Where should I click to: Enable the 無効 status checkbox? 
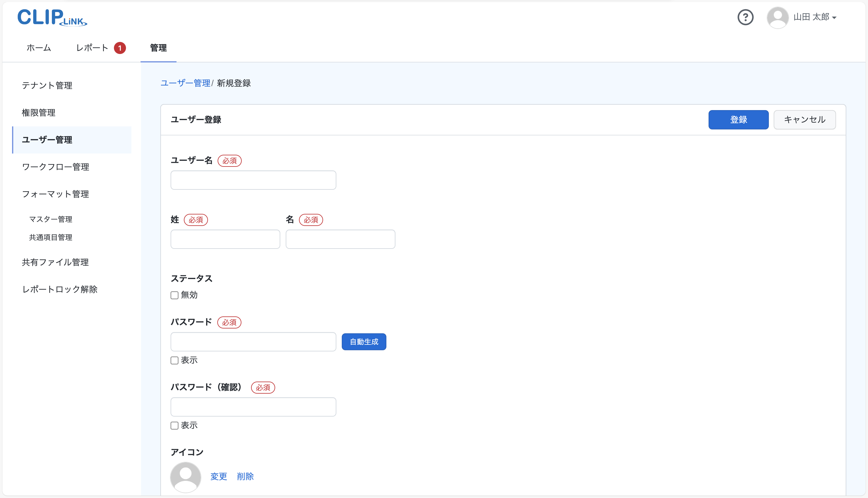coord(174,295)
